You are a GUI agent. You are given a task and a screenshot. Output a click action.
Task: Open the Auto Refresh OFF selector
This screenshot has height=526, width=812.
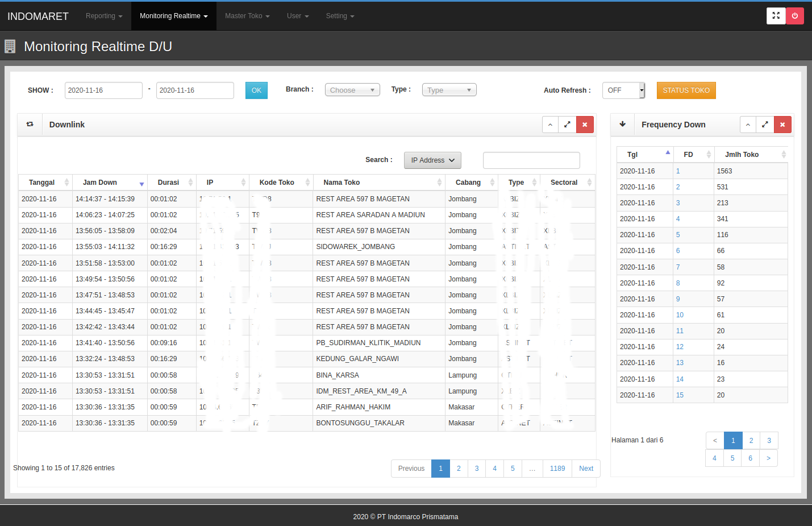pos(623,90)
